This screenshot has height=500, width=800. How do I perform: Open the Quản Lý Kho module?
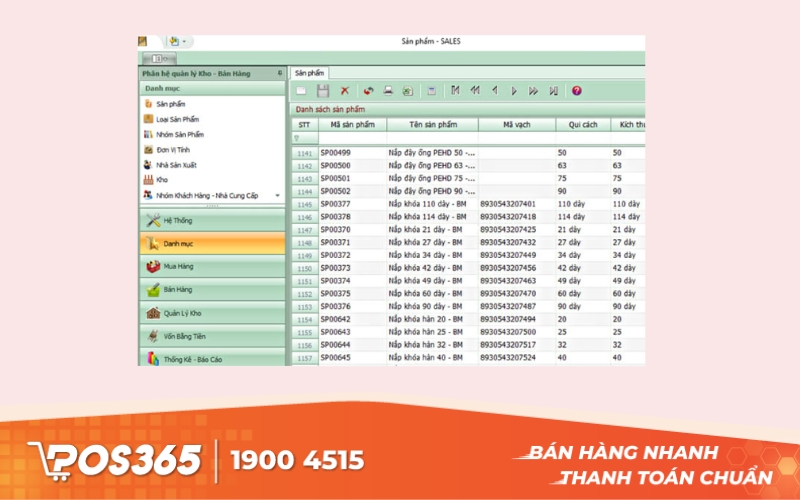(212, 313)
